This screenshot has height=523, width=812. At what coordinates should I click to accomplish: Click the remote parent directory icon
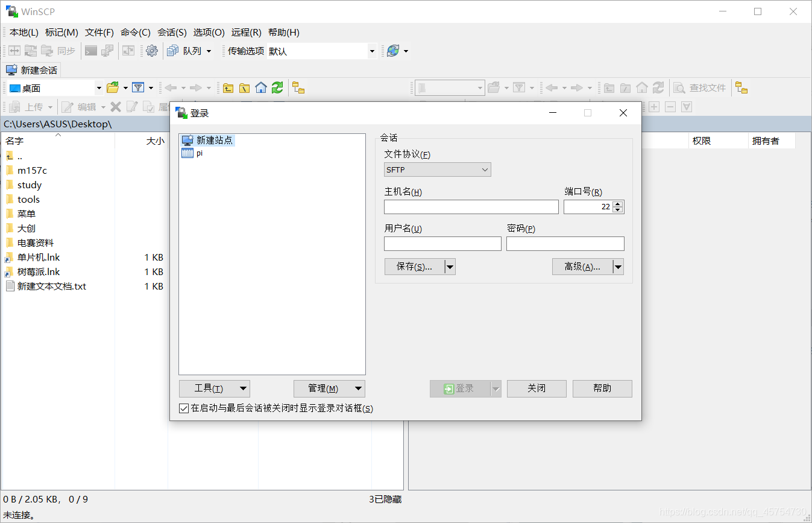point(609,88)
